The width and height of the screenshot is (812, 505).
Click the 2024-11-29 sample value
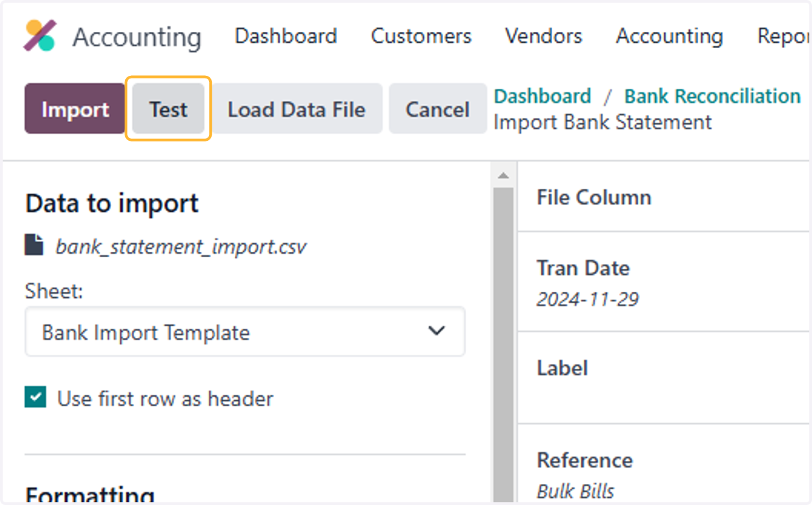587,299
